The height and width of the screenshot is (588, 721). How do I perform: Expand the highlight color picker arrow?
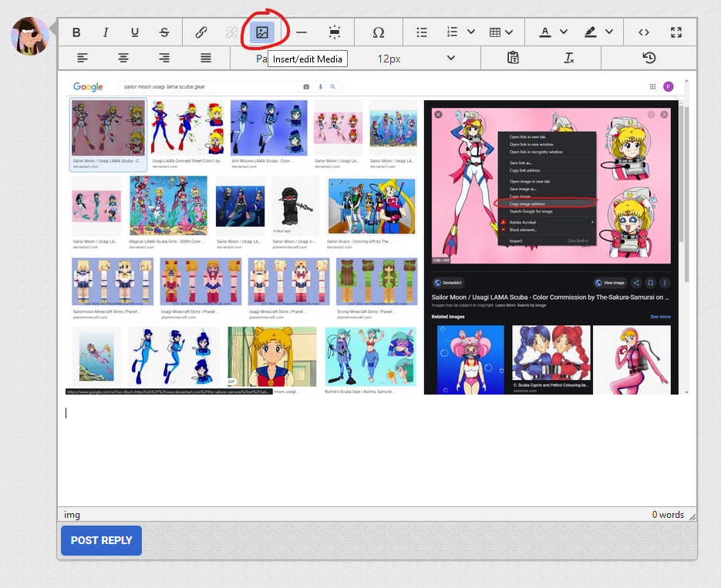click(609, 32)
